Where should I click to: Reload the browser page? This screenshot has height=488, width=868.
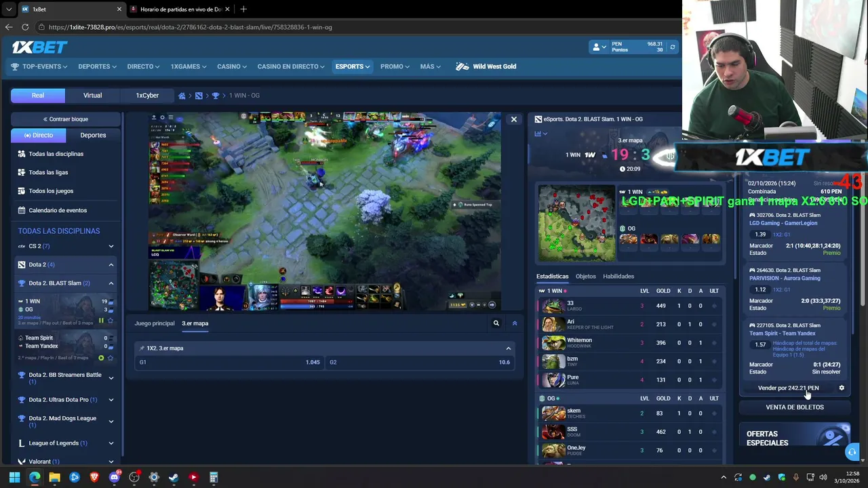tap(25, 27)
